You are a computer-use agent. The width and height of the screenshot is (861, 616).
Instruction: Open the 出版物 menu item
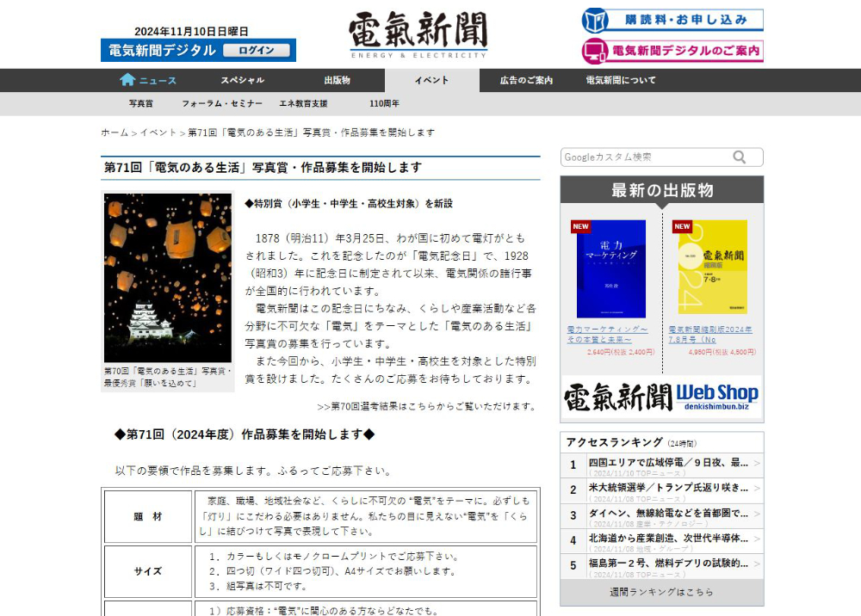337,80
